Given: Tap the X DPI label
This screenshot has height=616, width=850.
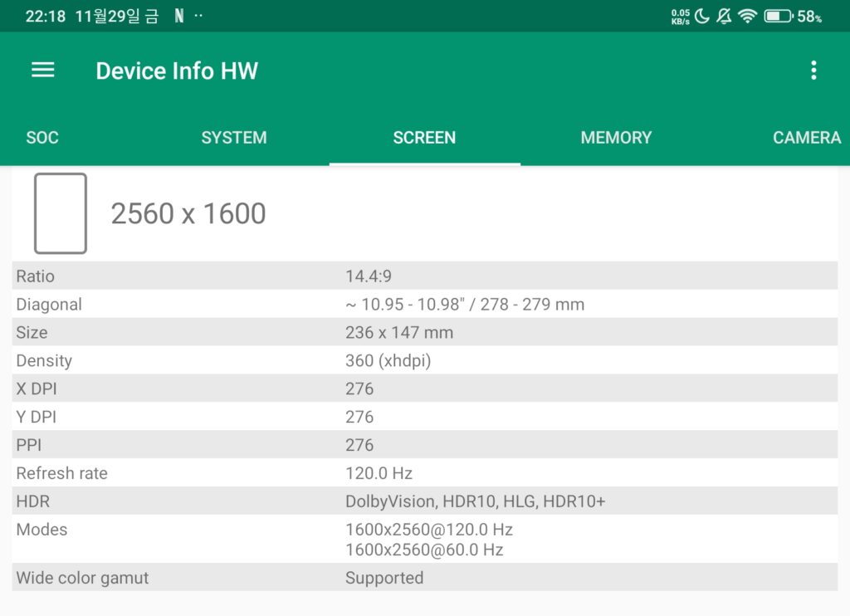Looking at the screenshot, I should (37, 389).
